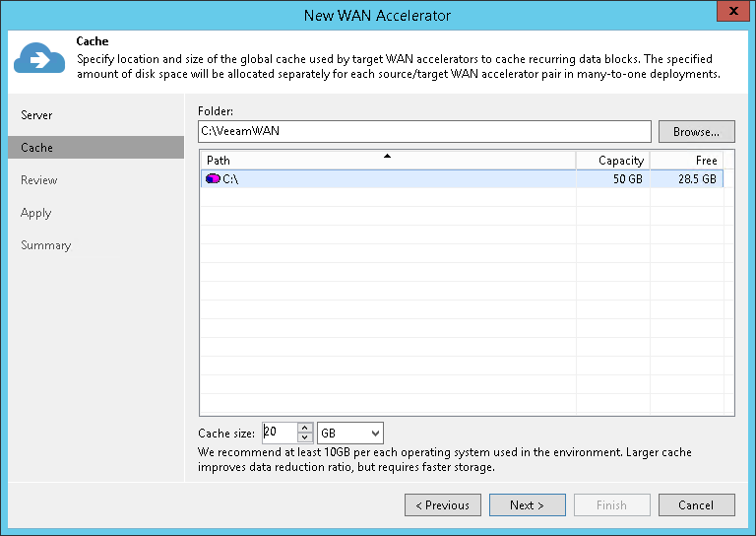Sort by the Free column header
The image size is (756, 536).
click(x=687, y=161)
